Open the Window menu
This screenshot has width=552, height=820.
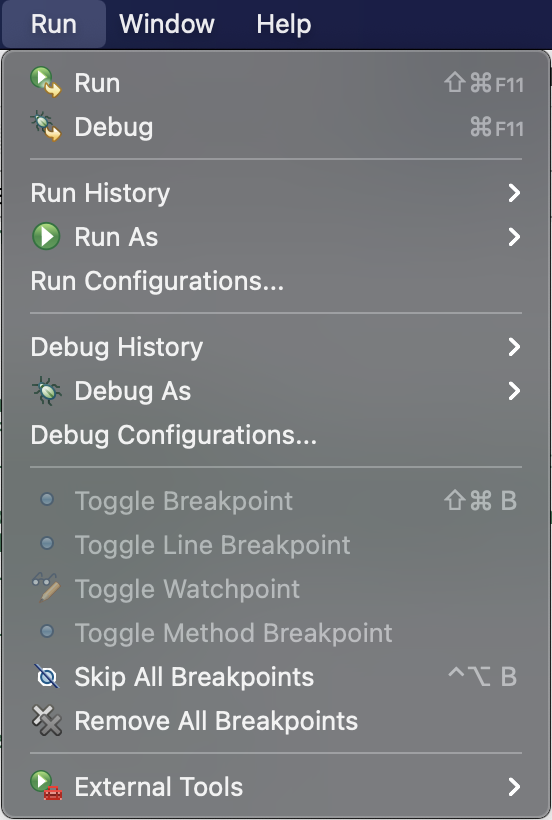(x=167, y=24)
